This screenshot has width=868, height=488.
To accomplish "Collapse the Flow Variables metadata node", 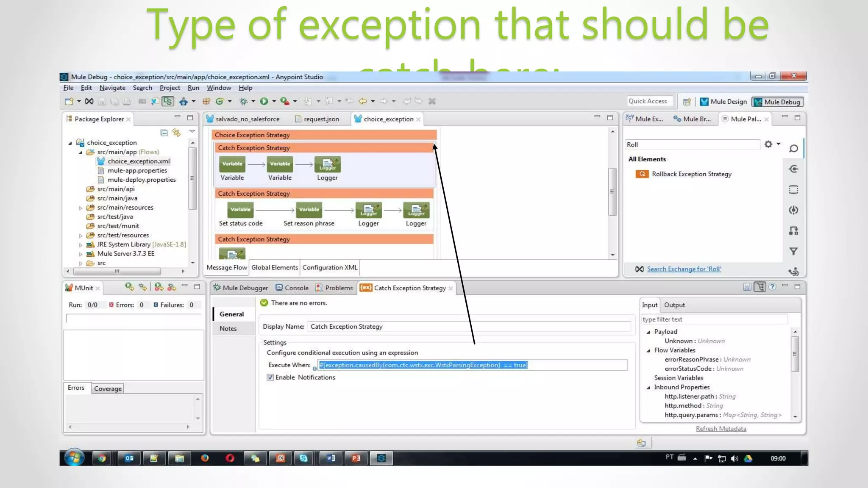I will [x=648, y=351].
